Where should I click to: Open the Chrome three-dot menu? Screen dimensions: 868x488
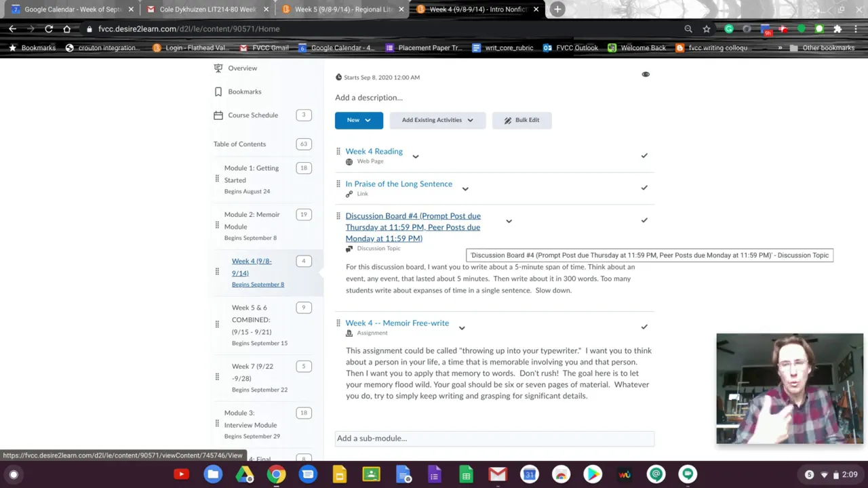pos(856,28)
